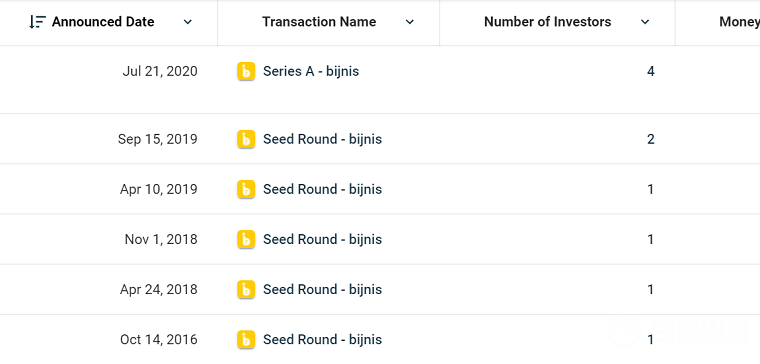Open the Number of Investors column dropdown
The height and width of the screenshot is (364, 760).
click(645, 22)
